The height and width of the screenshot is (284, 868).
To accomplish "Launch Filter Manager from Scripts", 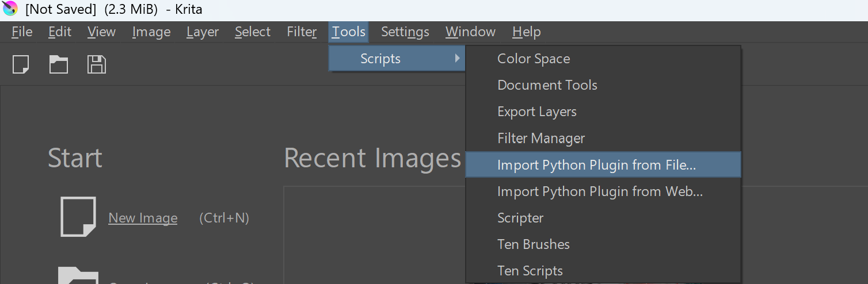I will point(540,139).
